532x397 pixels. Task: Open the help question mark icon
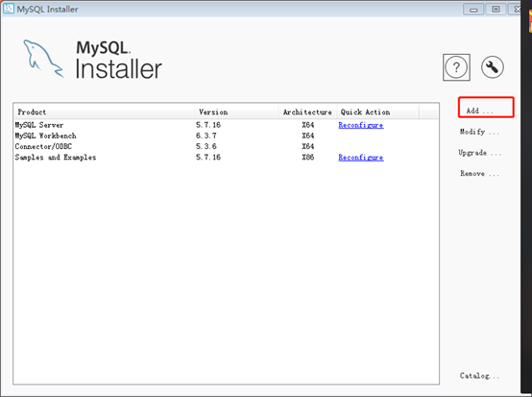[456, 67]
